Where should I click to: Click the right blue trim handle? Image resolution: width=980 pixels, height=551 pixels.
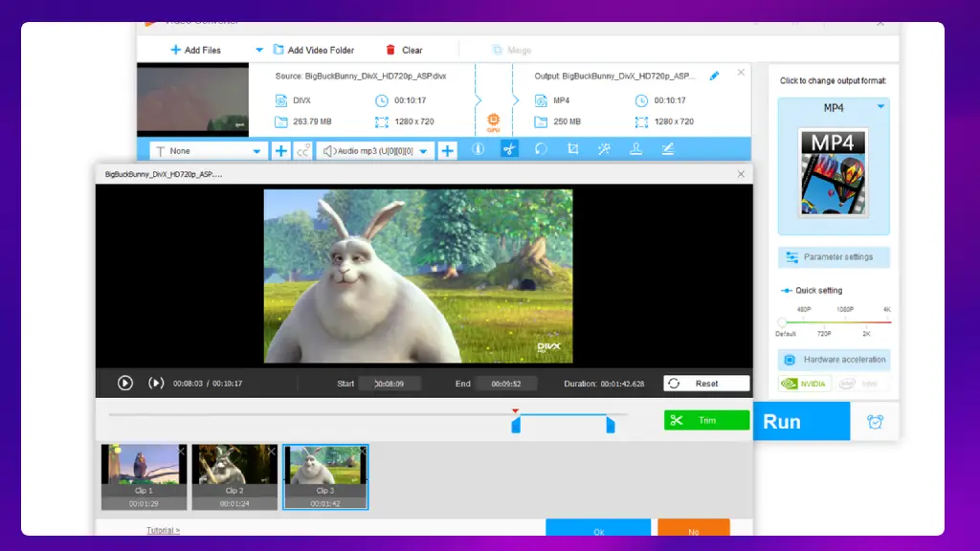(611, 426)
